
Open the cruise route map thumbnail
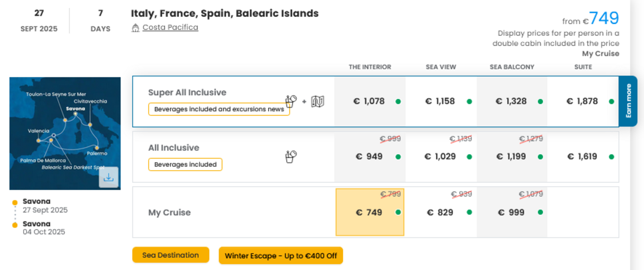65,133
